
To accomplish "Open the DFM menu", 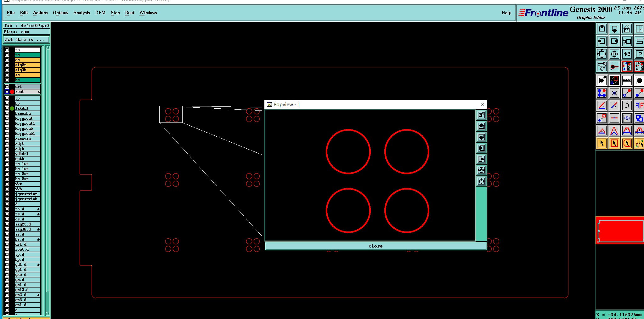I will pyautogui.click(x=100, y=13).
